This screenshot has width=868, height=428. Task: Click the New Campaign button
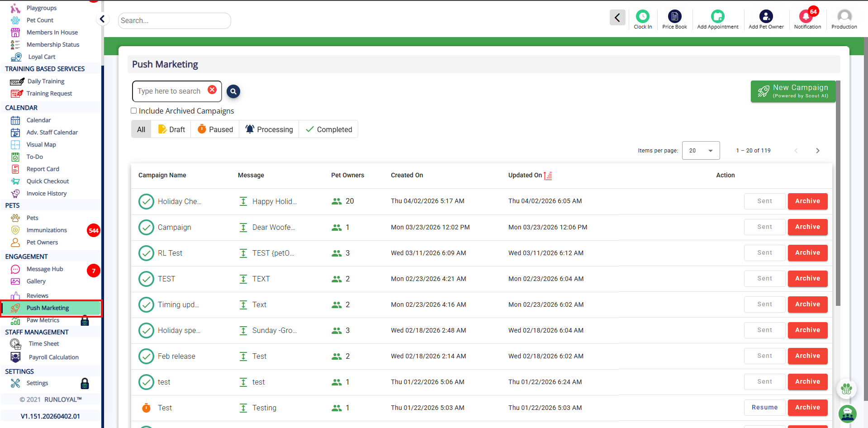[x=793, y=91]
